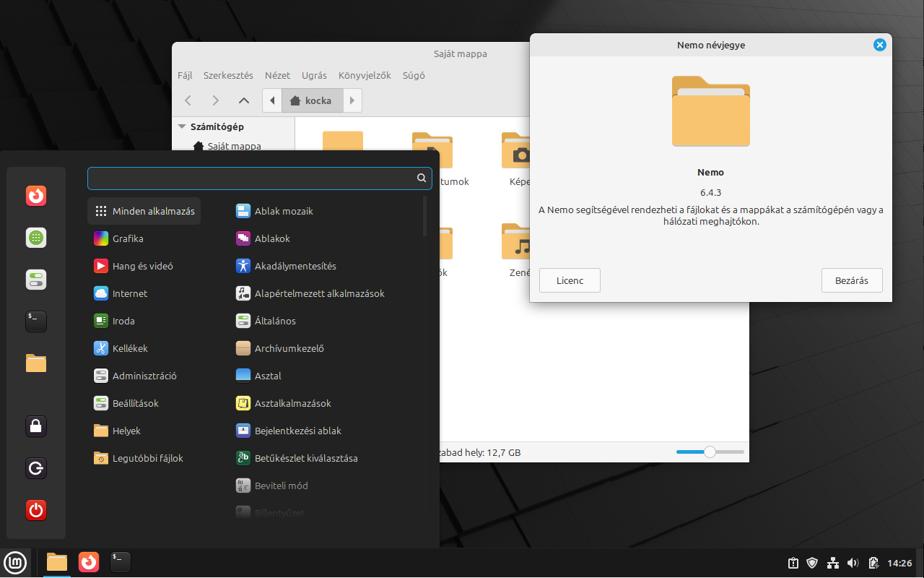
Task: Select the Hang és videó category
Action: tap(144, 266)
